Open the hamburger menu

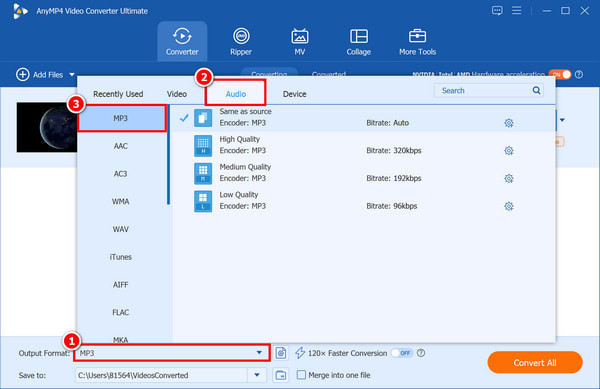517,11
